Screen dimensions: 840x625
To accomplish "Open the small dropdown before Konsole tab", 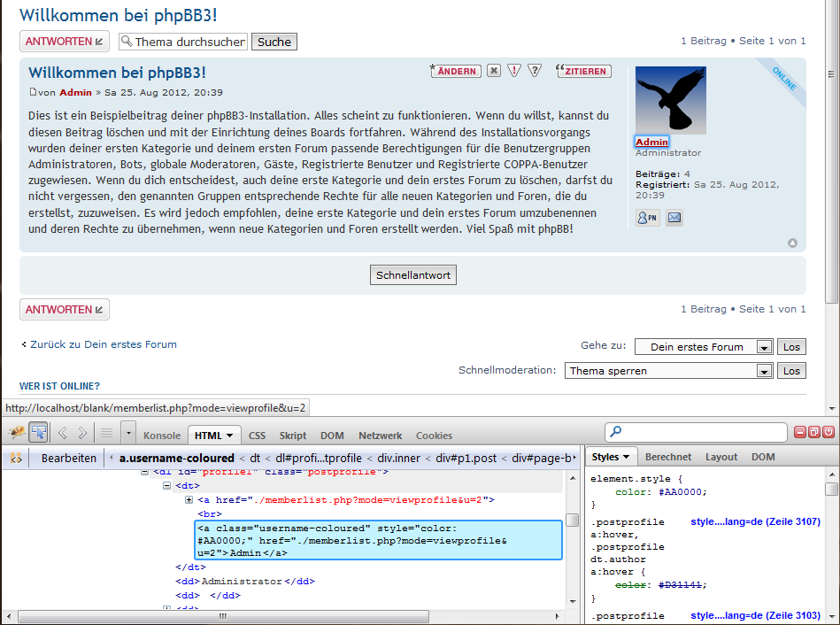I will [x=128, y=433].
